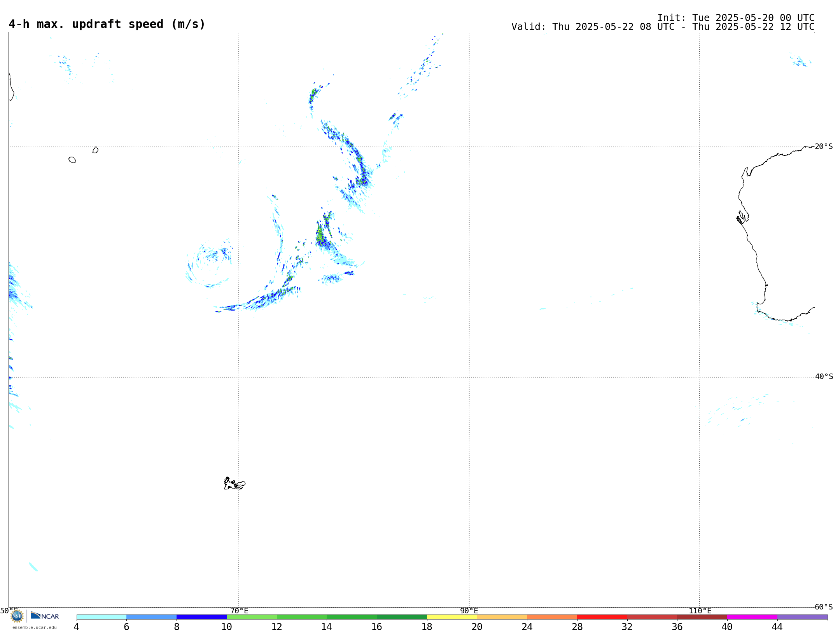This screenshot has height=632, width=840.
Task: Click the 20°S latitude label
Action: pyautogui.click(x=824, y=147)
